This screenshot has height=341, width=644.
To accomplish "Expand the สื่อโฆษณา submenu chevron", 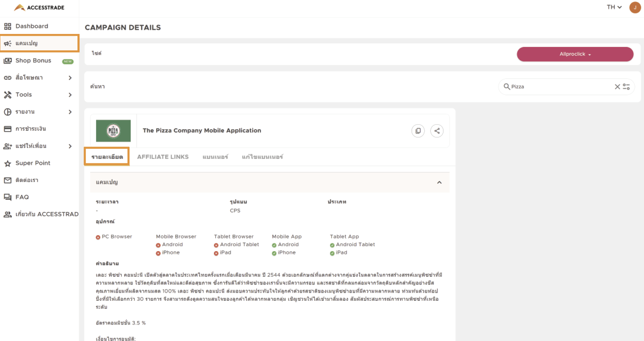I will tap(70, 78).
